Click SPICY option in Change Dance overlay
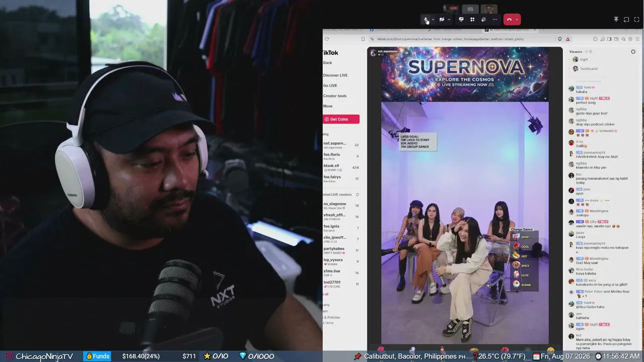Screen dimensions: 644x362 [x=522, y=265]
